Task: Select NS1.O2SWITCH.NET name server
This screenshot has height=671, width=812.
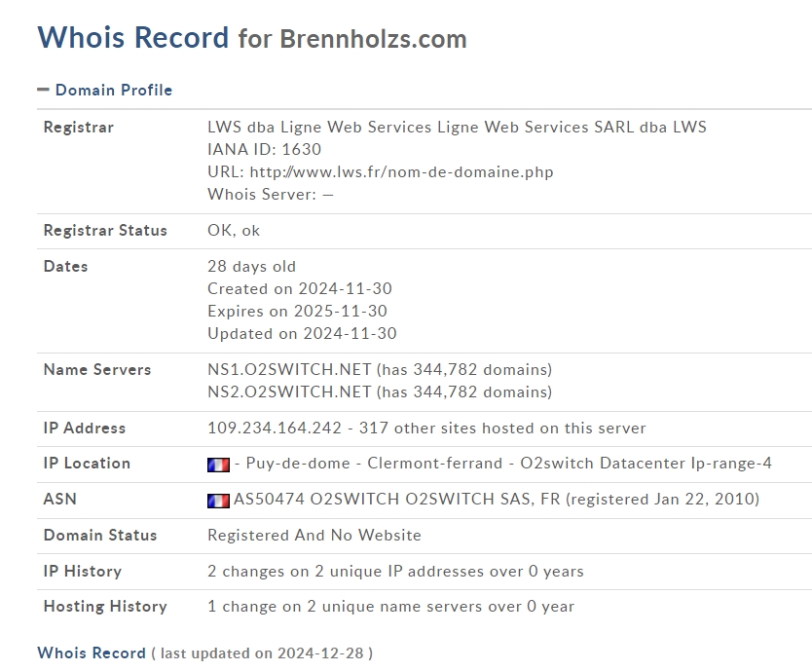Action: (x=289, y=369)
